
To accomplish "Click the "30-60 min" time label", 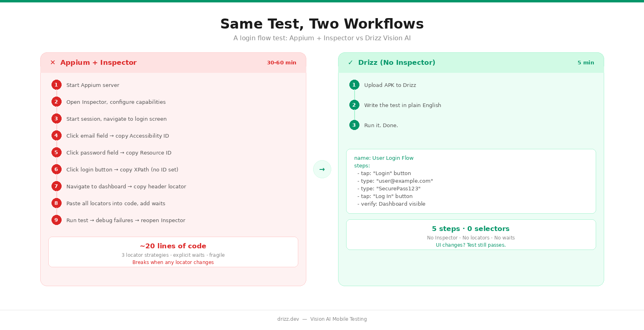I will coord(282,62).
